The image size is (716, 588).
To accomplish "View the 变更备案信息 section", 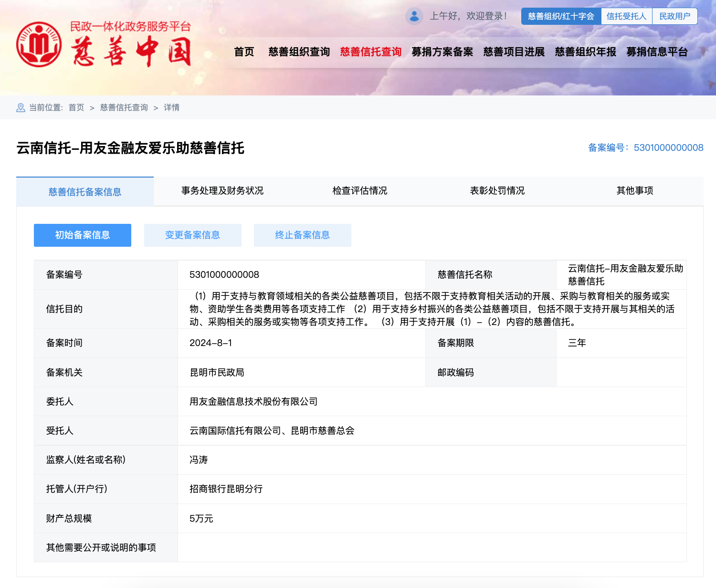I will [192, 235].
